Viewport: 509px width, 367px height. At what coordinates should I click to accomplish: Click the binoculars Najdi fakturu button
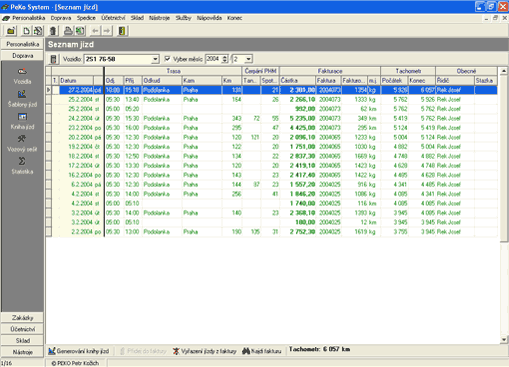coord(262,351)
